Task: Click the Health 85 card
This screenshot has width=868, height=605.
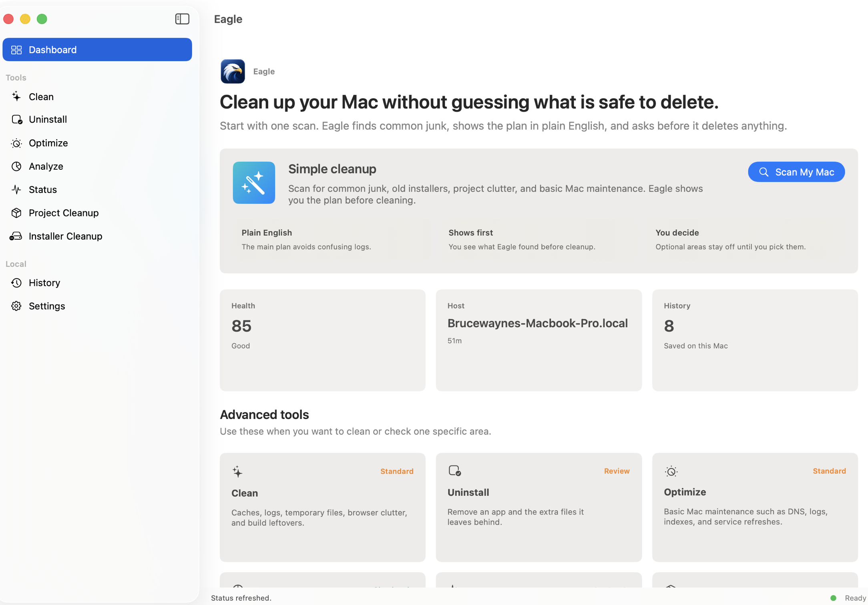Action: click(322, 340)
